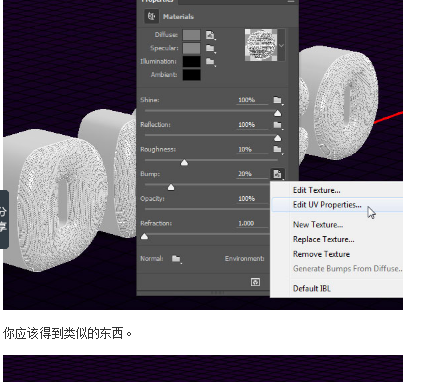Choose Replace Texture... menu item
The image size is (446, 382).
(x=337, y=239)
